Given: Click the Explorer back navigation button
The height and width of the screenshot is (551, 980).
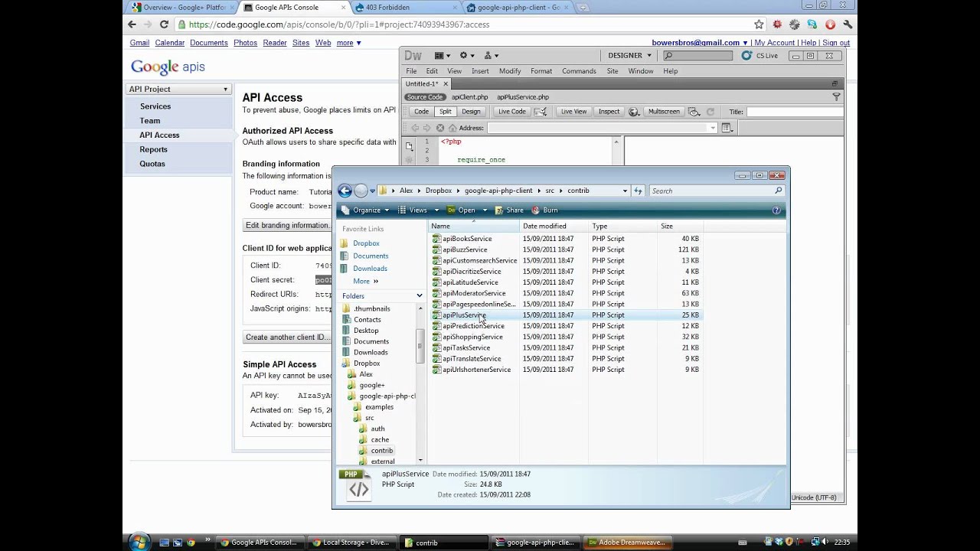Looking at the screenshot, I should [x=345, y=191].
